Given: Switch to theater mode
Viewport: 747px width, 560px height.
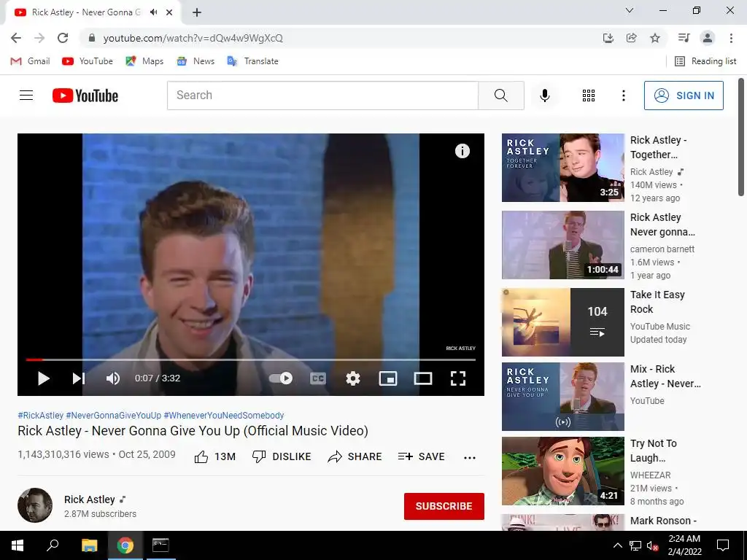Looking at the screenshot, I should click(423, 378).
